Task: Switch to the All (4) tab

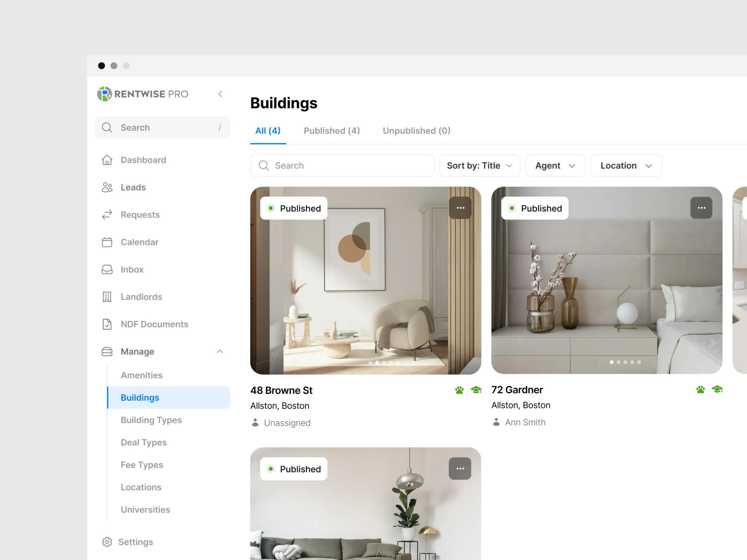Action: (268, 131)
